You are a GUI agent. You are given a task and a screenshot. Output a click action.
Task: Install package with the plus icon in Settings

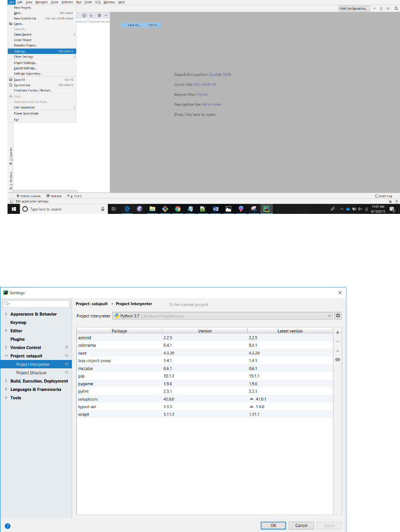[338, 333]
